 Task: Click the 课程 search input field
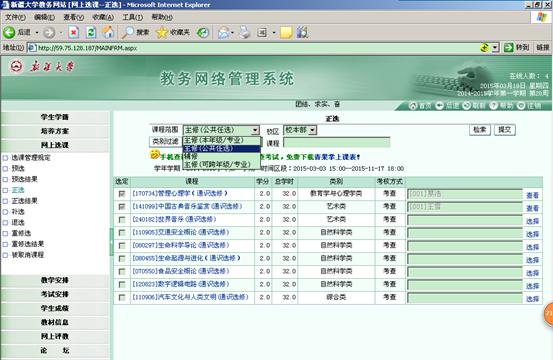pos(337,142)
